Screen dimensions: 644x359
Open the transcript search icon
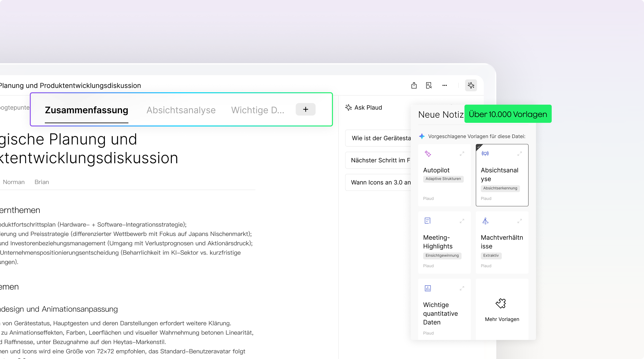tap(429, 86)
